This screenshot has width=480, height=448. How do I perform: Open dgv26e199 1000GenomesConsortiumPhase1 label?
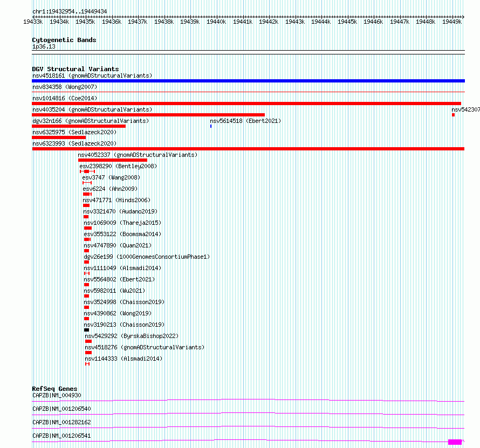tap(147, 257)
